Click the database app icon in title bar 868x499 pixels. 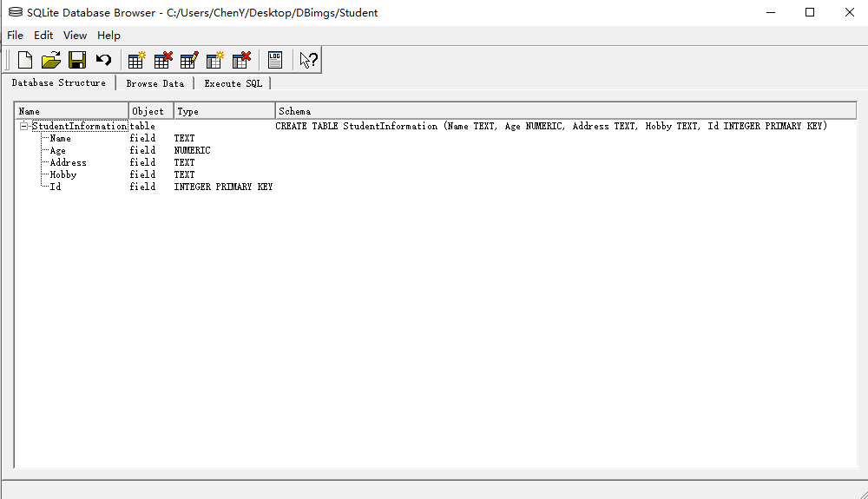pyautogui.click(x=16, y=12)
